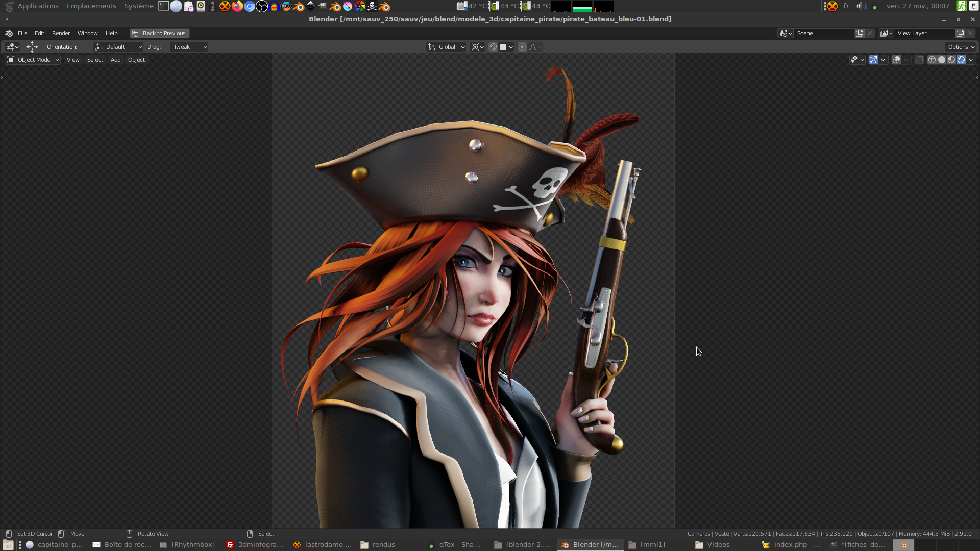
Task: Expand the right sidebar arrow
Action: tap(977, 77)
